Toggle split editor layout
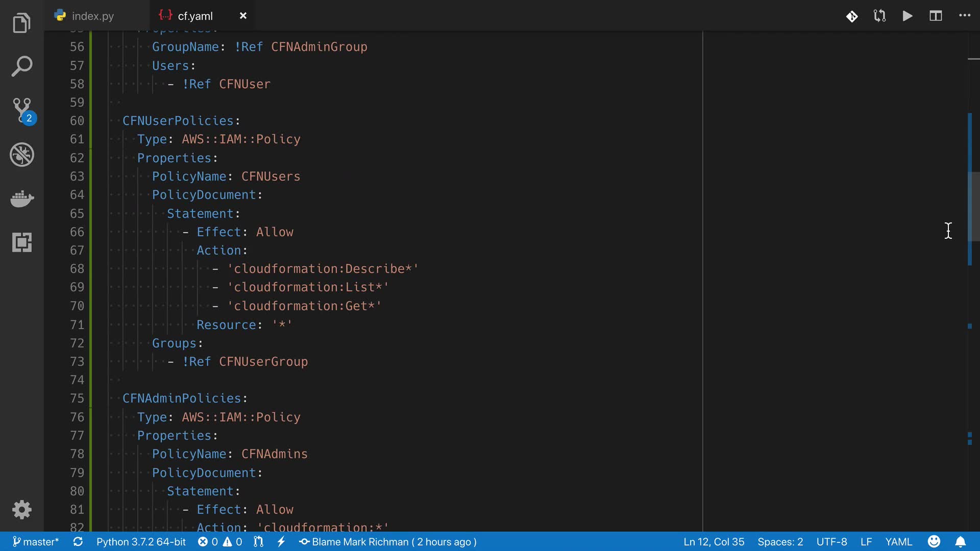Screen dimensions: 980x551 pyautogui.click(x=935, y=16)
